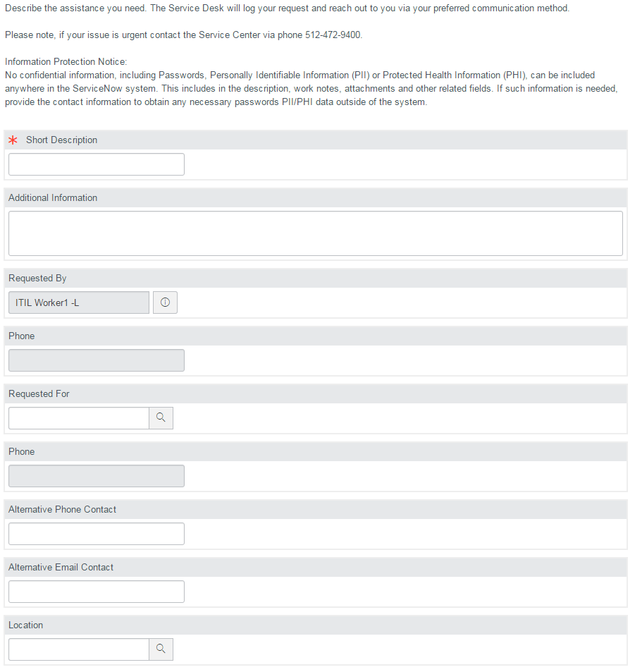The width and height of the screenshot is (635, 672).
Task: Click inside the Additional Information text area
Action: (x=315, y=233)
